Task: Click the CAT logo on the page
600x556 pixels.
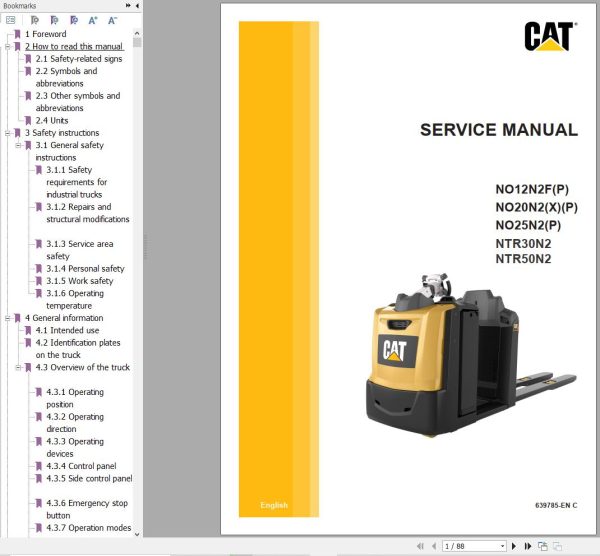Action: pos(549,36)
